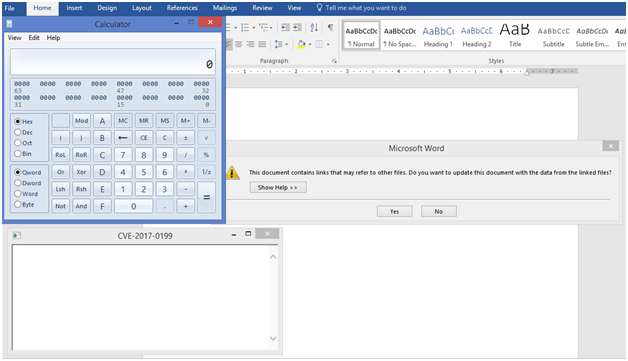Increase indent in Word's Paragraph group

[x=297, y=27]
